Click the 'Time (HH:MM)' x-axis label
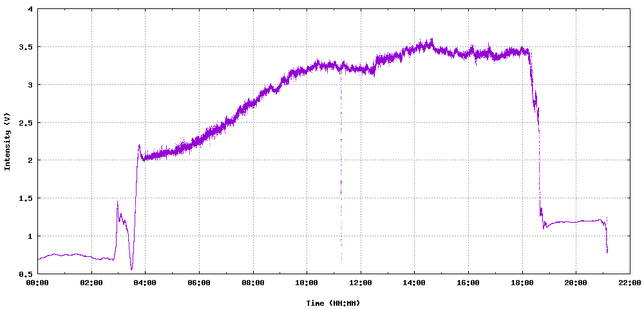Image resolution: width=644 pixels, height=309 pixels. click(x=333, y=303)
